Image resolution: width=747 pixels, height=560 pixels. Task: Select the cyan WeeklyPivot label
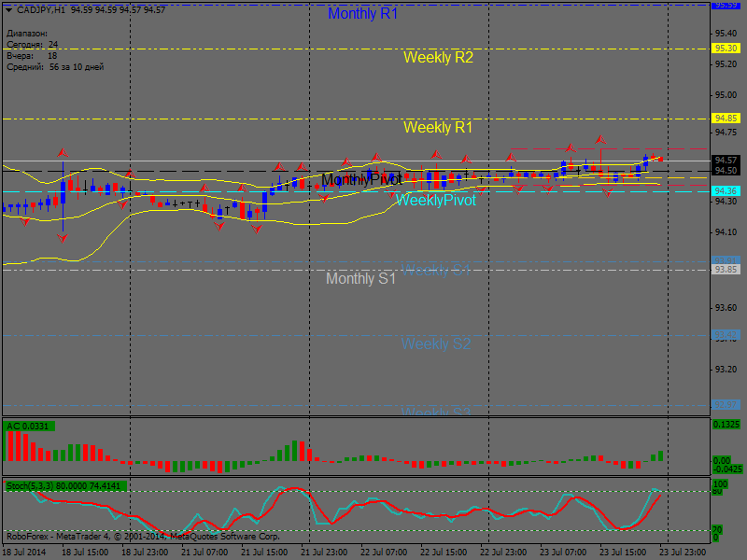(435, 200)
